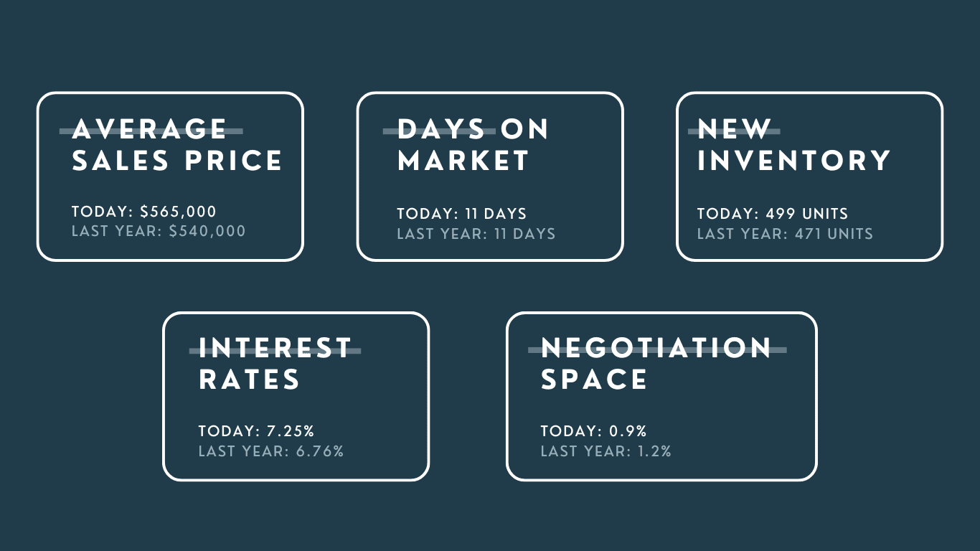This screenshot has height=551, width=980.
Task: Click the underline bar behind NEGOTIATION
Action: point(657,350)
